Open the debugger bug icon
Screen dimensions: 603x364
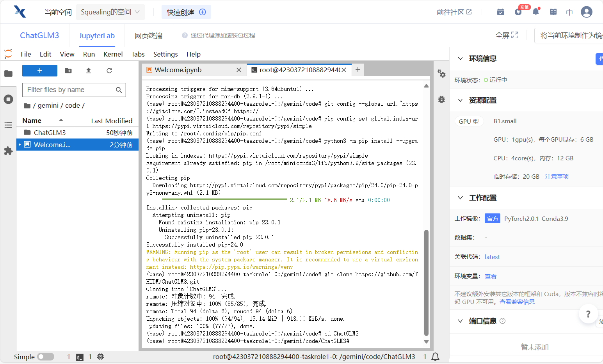coord(441,99)
